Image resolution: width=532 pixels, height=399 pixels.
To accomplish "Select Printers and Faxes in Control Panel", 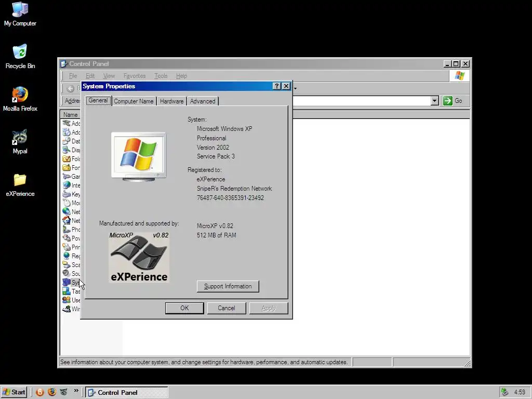I will pos(71,247).
